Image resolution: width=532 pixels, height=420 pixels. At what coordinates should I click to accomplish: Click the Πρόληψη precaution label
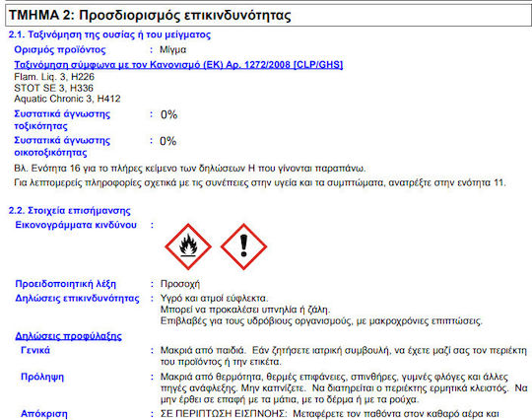click(x=42, y=377)
